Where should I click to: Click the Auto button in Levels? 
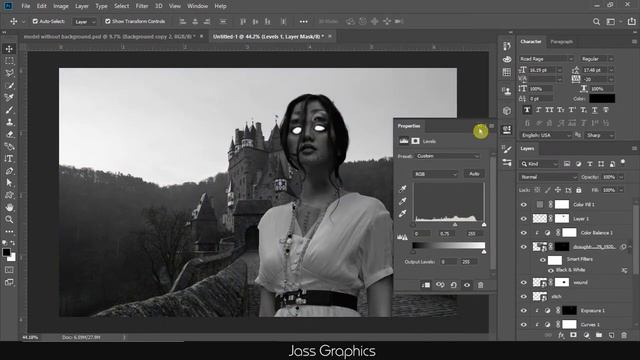(474, 174)
